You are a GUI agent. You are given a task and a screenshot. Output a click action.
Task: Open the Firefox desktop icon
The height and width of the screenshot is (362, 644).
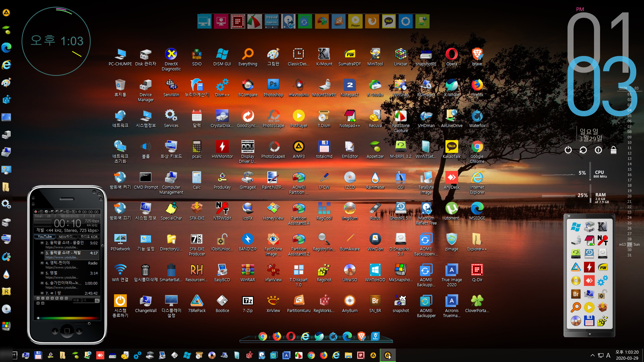pos(477,88)
